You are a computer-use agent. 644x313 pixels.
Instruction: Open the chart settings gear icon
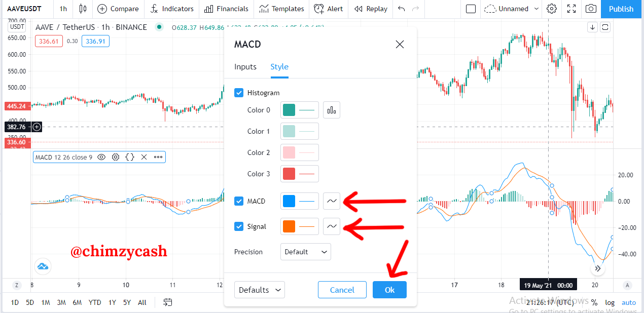(x=552, y=9)
